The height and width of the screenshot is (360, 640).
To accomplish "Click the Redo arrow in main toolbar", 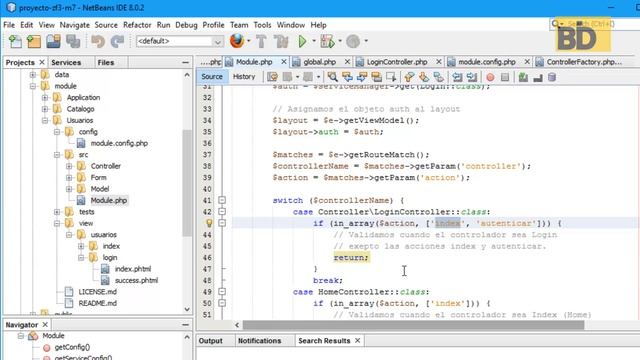I will 117,41.
